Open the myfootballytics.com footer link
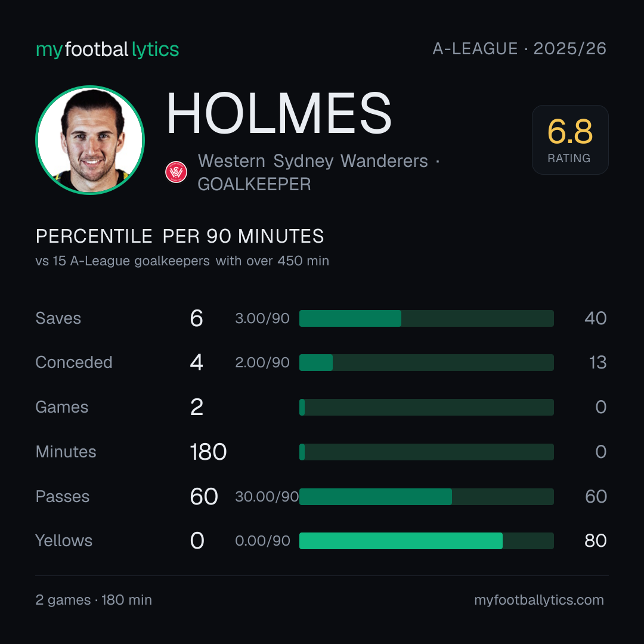 click(539, 600)
